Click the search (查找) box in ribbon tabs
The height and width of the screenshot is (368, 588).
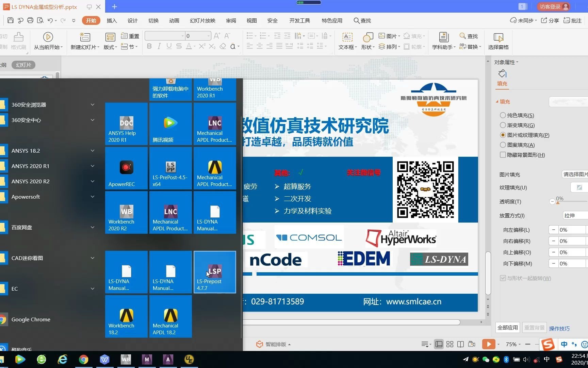pos(362,20)
